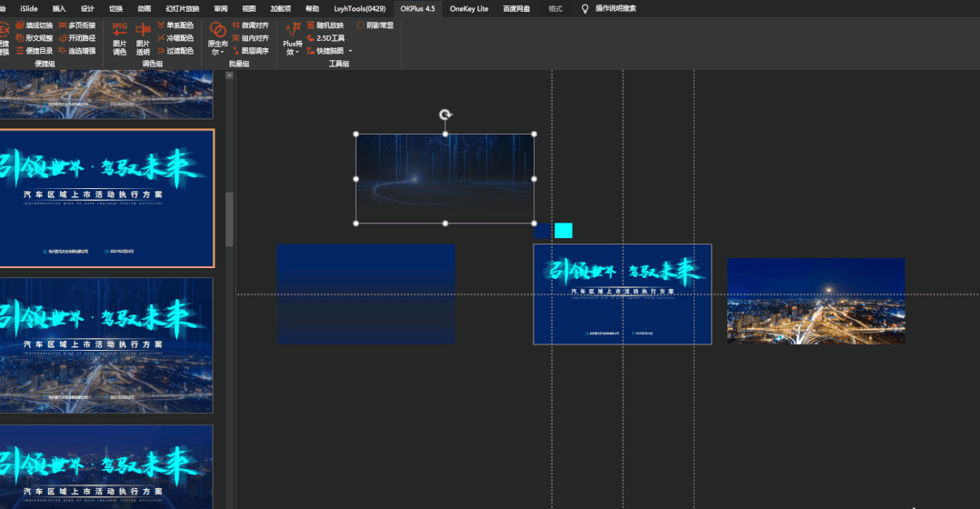980x509 pixels.
Task: Click the 工具组 group label
Action: pyautogui.click(x=339, y=64)
